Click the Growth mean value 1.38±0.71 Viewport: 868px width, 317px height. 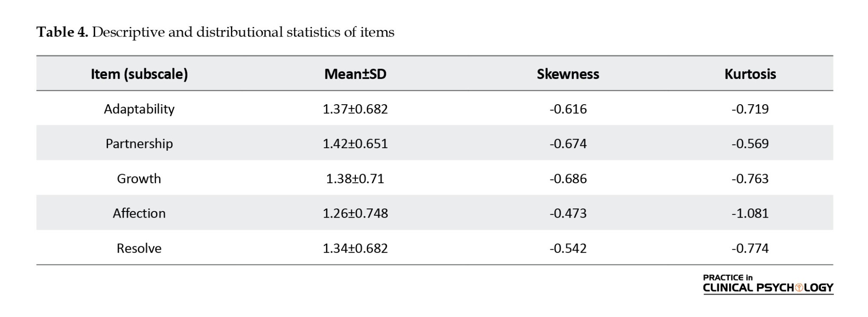355,178
